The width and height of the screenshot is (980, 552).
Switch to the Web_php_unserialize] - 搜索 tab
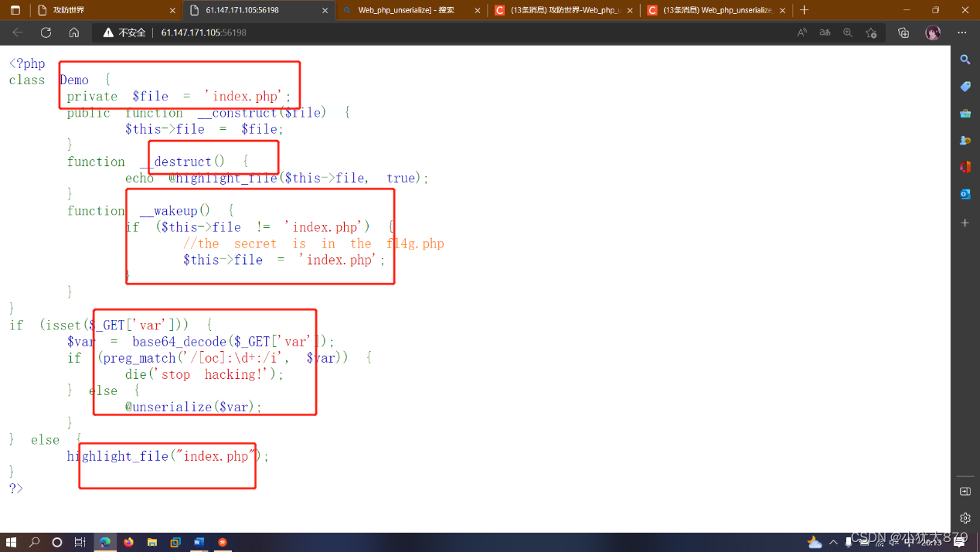tap(411, 10)
